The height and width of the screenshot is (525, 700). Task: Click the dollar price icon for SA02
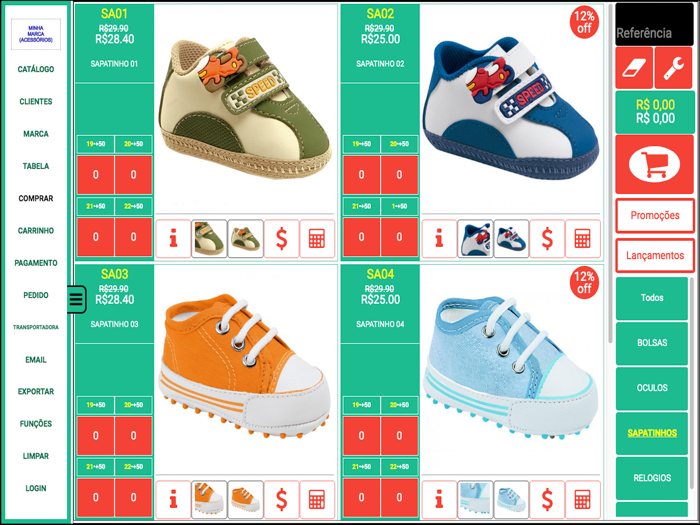click(x=547, y=239)
